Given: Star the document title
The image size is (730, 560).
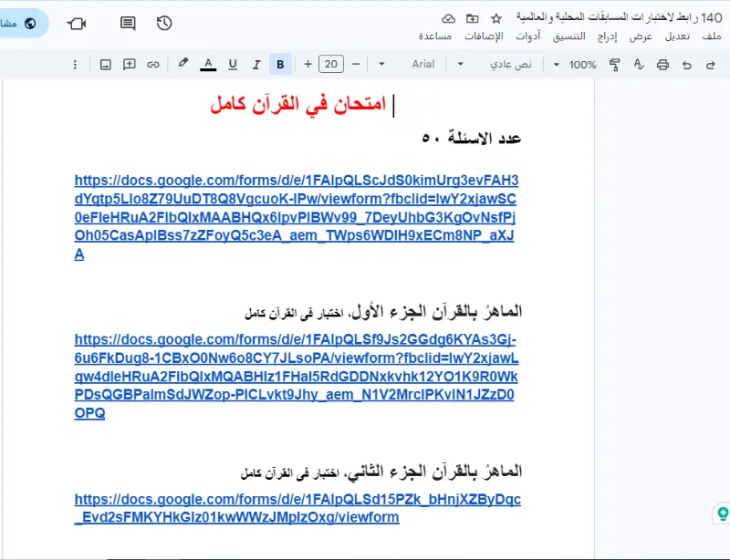Looking at the screenshot, I should click(496, 18).
